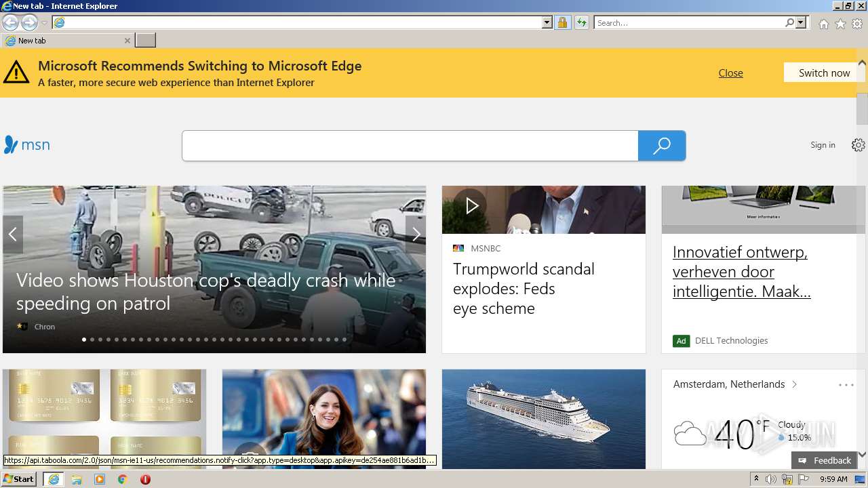The height and width of the screenshot is (488, 868).
Task: Open the Action Center flag icon
Action: pyautogui.click(x=804, y=479)
